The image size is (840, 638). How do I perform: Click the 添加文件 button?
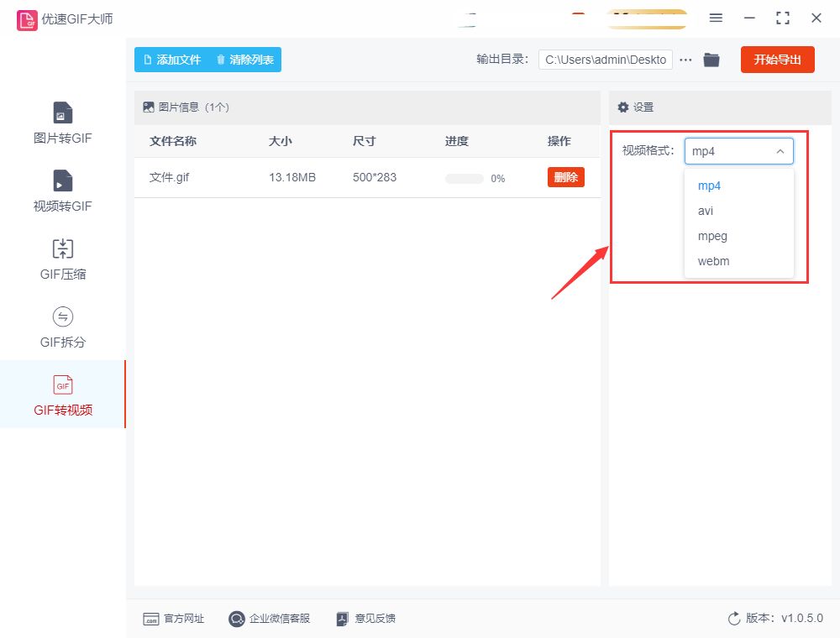tap(172, 60)
